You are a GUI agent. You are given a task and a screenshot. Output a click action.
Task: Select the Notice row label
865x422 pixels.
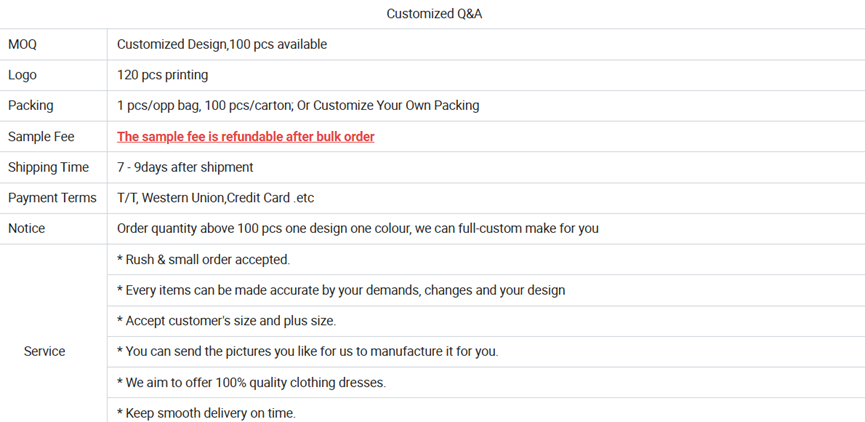click(27, 228)
